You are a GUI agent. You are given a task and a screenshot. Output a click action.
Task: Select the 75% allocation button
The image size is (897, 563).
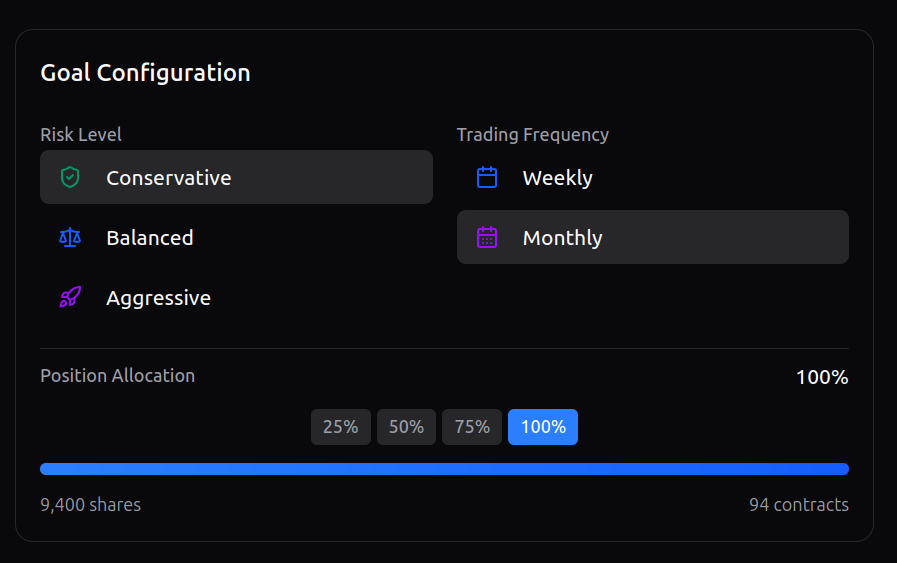[x=472, y=427]
